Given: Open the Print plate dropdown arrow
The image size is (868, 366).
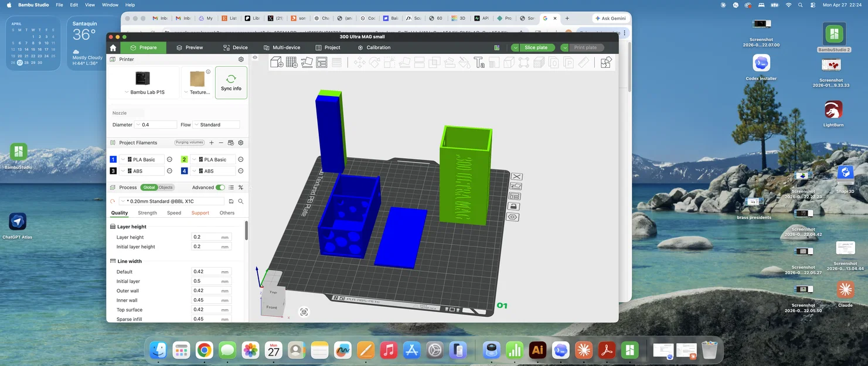Looking at the screenshot, I should coord(565,47).
